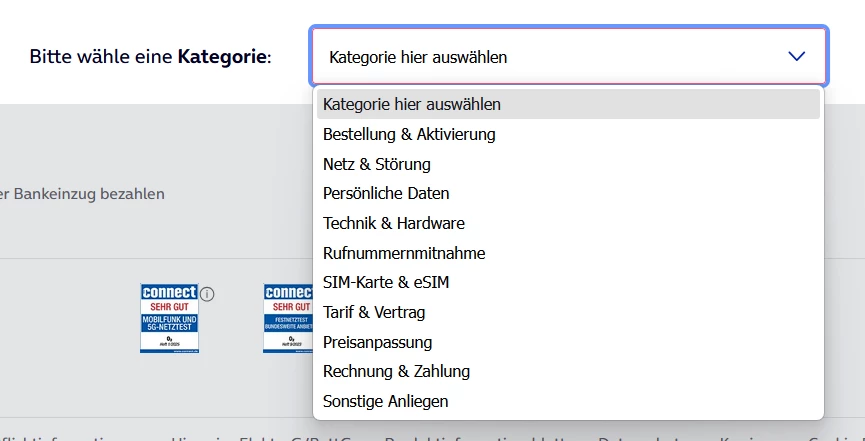Viewport: 865px width, 441px height.
Task: Open the connect Mobilfunk und 5G-Netztest badge
Action: point(169,318)
